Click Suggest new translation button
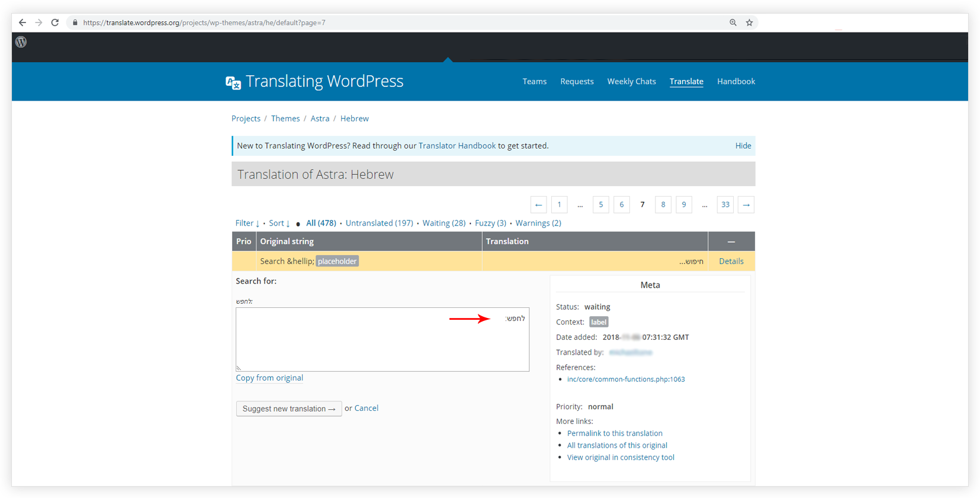 pos(289,409)
